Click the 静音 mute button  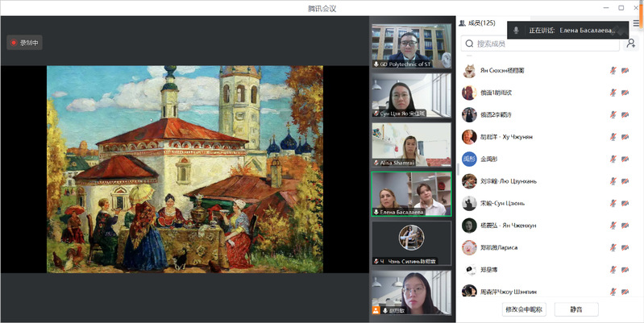pos(576,309)
